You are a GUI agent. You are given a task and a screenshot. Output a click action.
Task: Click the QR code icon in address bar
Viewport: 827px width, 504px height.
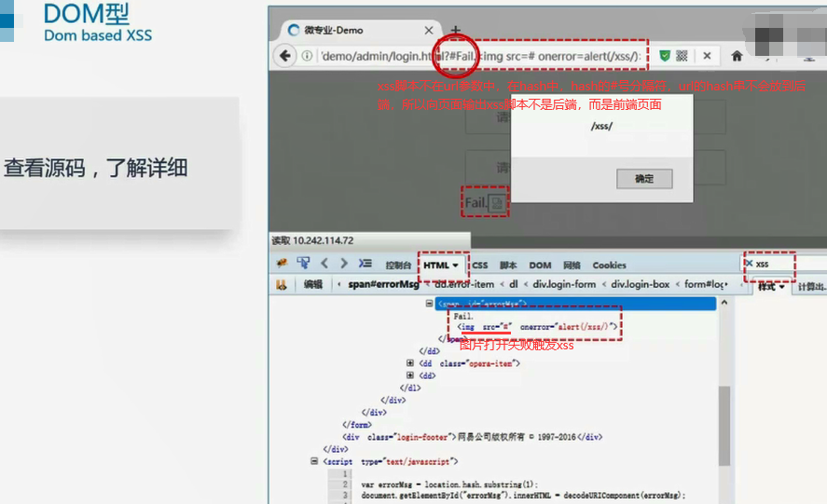pyautogui.click(x=682, y=55)
